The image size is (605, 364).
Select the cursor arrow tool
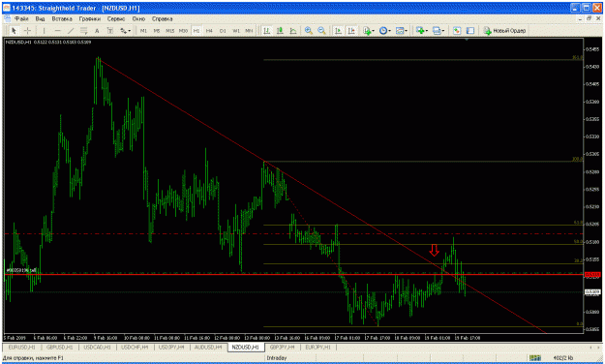coord(14,30)
